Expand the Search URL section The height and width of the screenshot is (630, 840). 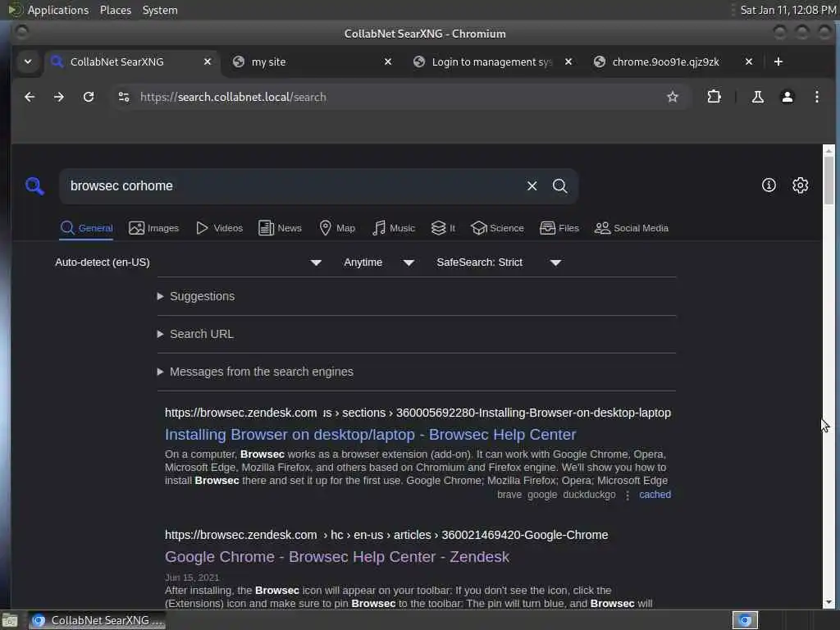[x=195, y=335]
